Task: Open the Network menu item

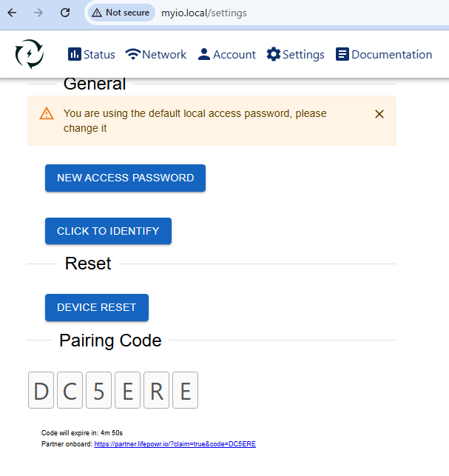Action: click(163, 54)
